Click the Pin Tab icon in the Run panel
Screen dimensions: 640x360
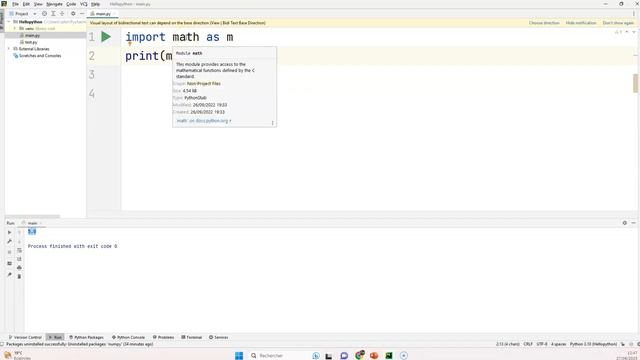tap(9, 275)
